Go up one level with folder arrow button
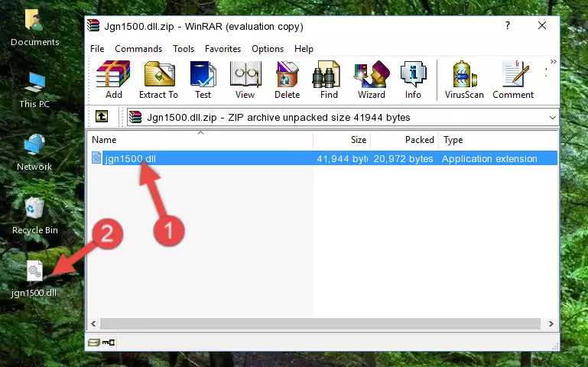 click(x=102, y=116)
